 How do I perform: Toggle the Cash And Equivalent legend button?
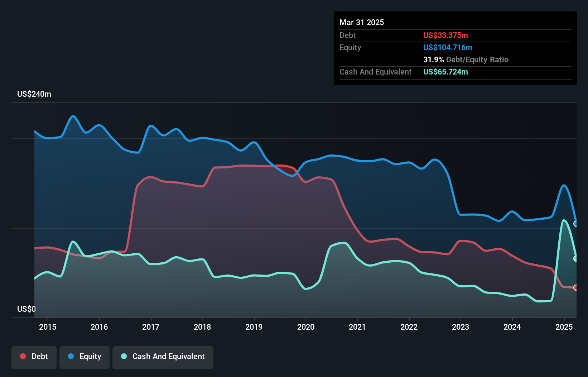coord(163,357)
